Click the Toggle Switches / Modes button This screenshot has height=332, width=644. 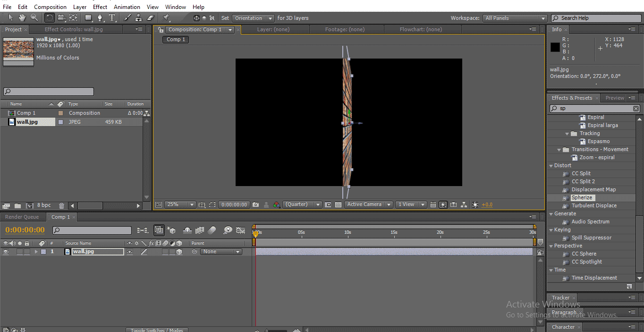[x=157, y=330]
